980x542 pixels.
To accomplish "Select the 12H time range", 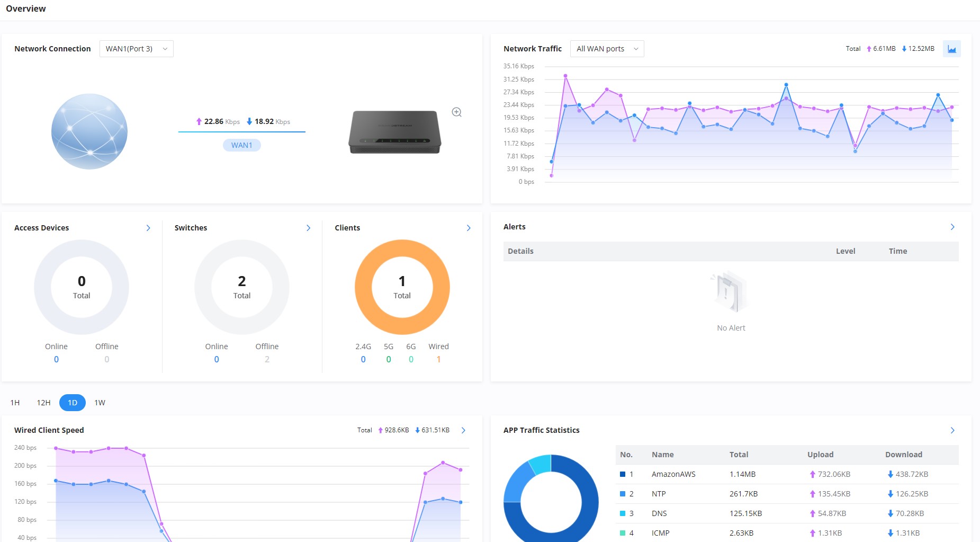I will 43,403.
